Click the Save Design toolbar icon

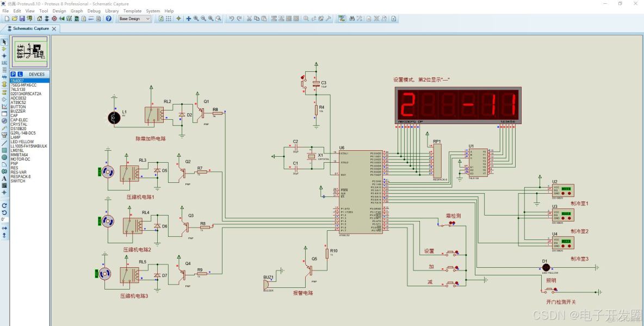(22, 19)
